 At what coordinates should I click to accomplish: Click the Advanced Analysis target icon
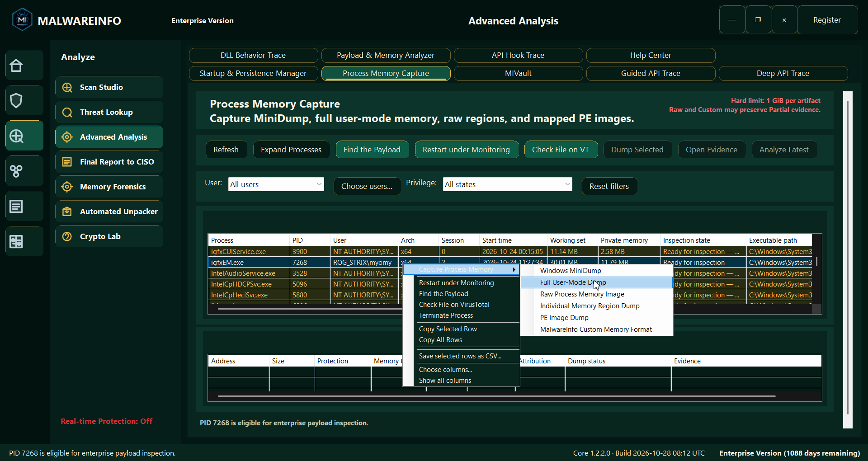point(67,137)
